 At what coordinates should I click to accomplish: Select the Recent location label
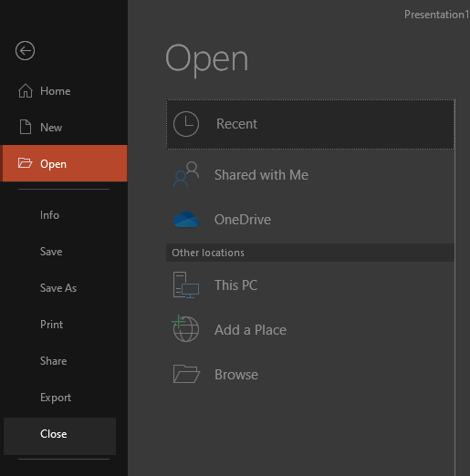click(236, 124)
